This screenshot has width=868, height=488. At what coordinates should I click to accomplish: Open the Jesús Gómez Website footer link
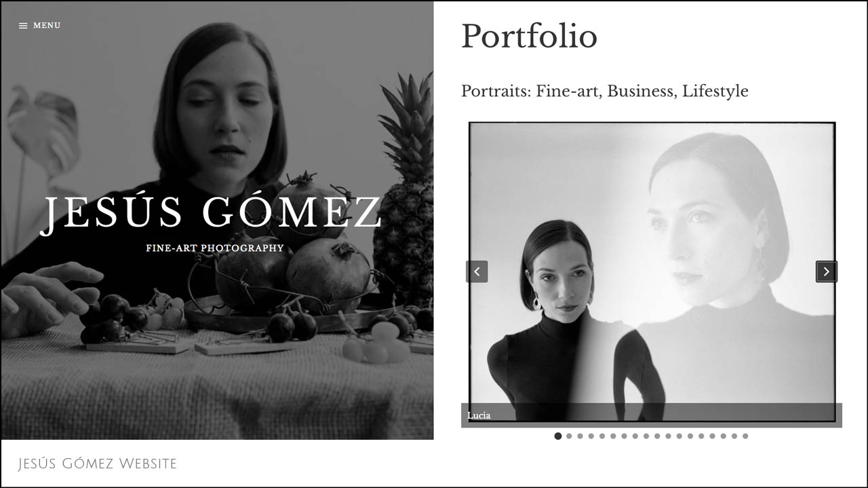97,464
